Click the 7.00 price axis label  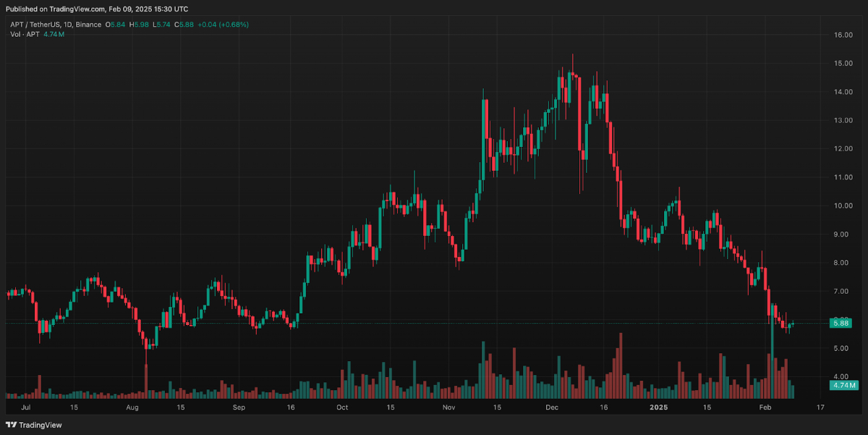pyautogui.click(x=841, y=291)
